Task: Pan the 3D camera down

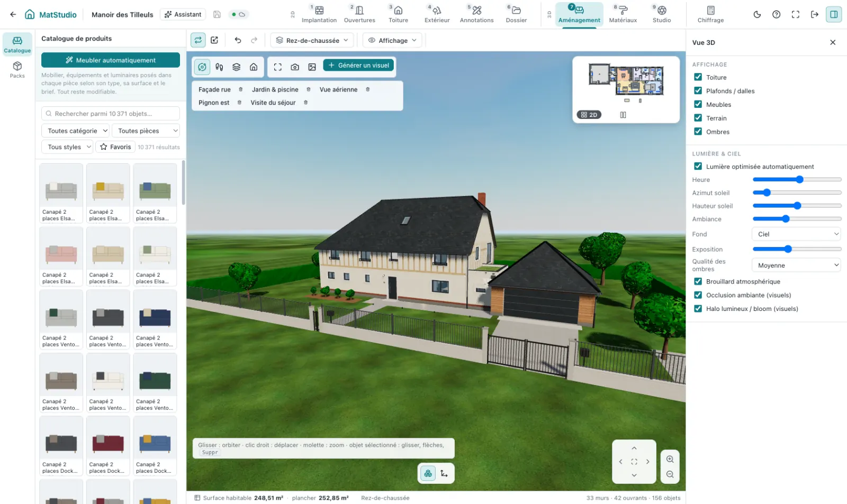Action: click(634, 475)
